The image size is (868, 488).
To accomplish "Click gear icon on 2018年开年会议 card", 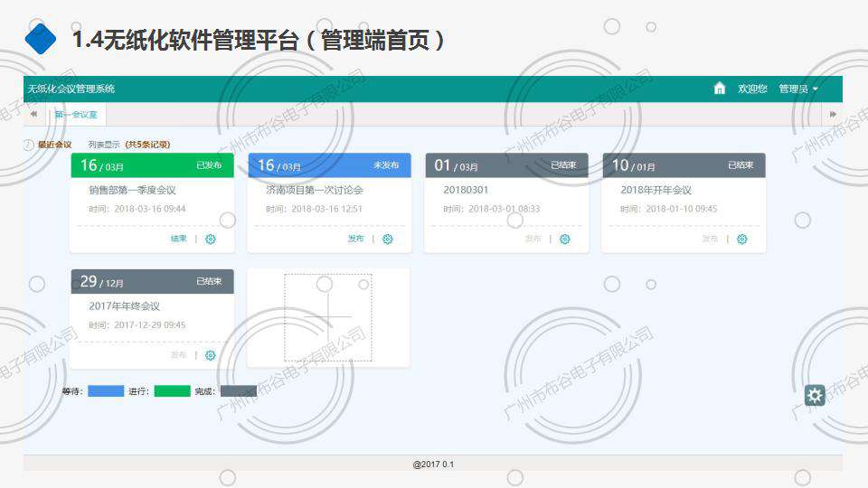I will click(x=742, y=239).
